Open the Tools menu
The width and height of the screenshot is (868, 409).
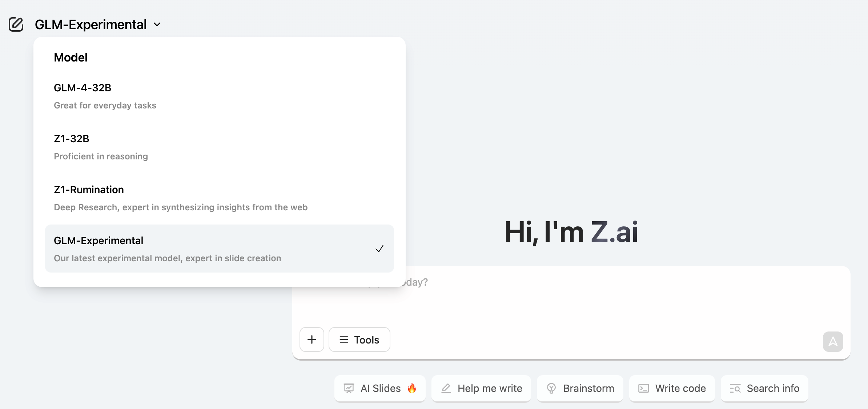pyautogui.click(x=359, y=339)
